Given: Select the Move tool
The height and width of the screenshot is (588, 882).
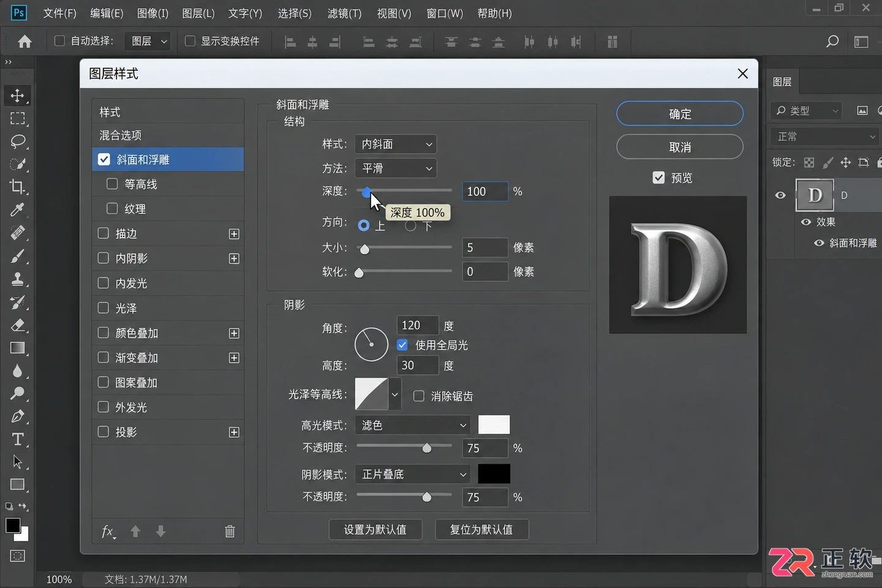Looking at the screenshot, I should pos(17,96).
